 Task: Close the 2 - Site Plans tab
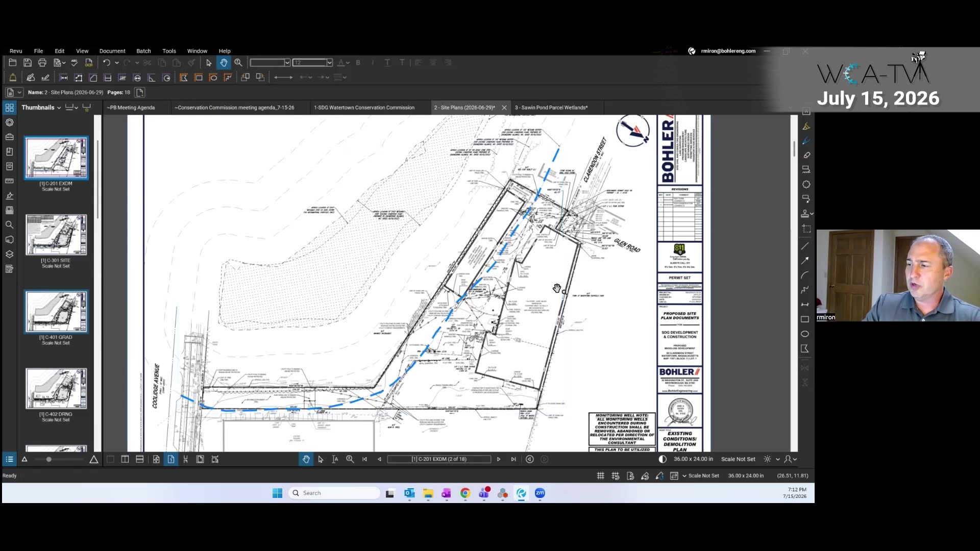point(504,108)
